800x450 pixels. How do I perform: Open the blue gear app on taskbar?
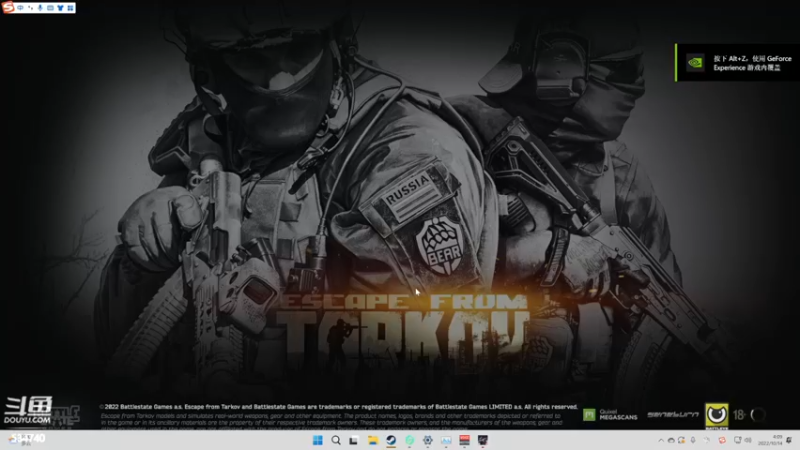pyautogui.click(x=428, y=440)
